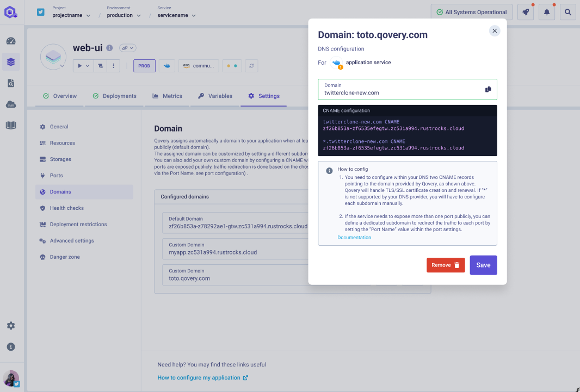Open the link chevron dropdown next to web-ui
This screenshot has width=580, height=392.
[x=128, y=48]
